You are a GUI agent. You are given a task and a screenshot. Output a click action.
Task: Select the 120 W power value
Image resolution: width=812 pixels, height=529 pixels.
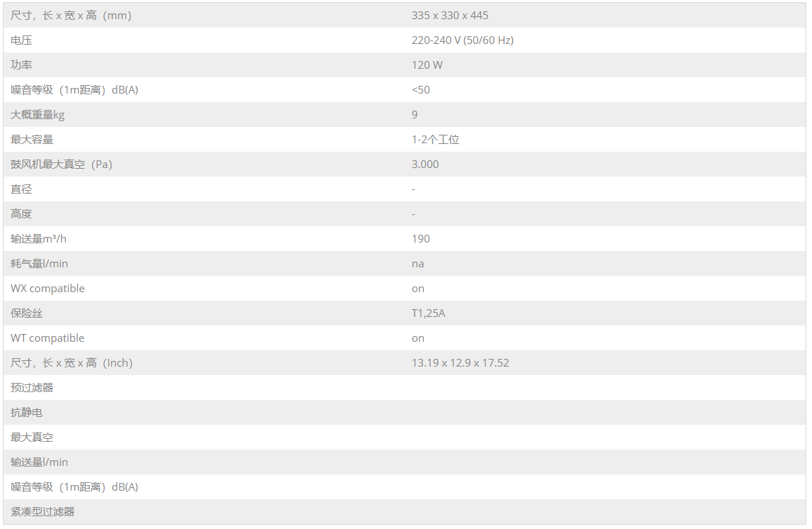tap(427, 65)
